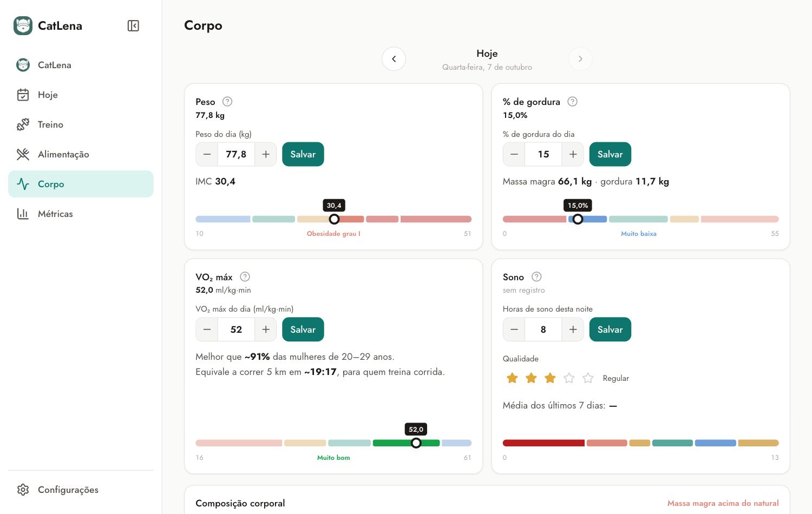Click the help icon next to Sono
Screen dimensions: 812x514
[x=536, y=276]
